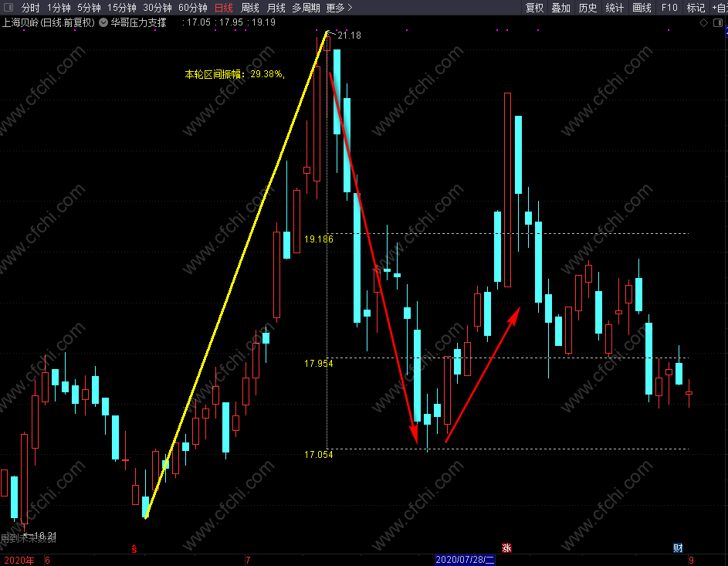728x566 pixels.
Task: Click the 华哥压力支撑 indicator name
Action: tap(138, 22)
